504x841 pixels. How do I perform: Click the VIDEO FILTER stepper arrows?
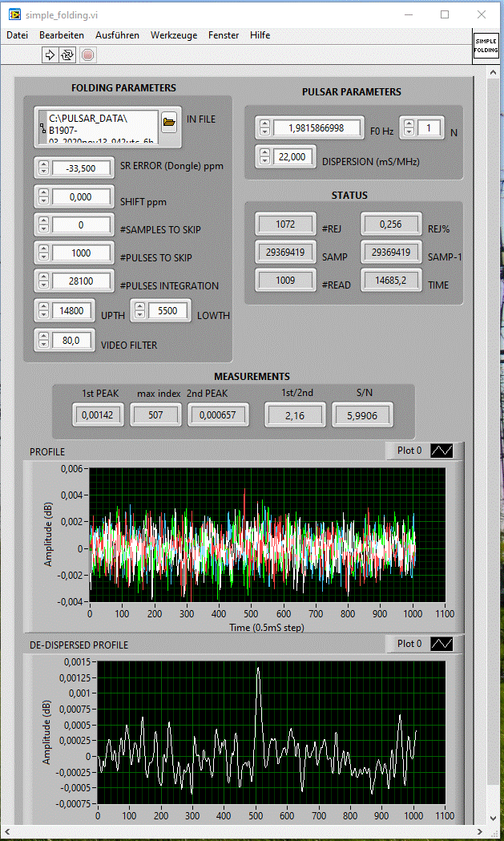(x=44, y=339)
